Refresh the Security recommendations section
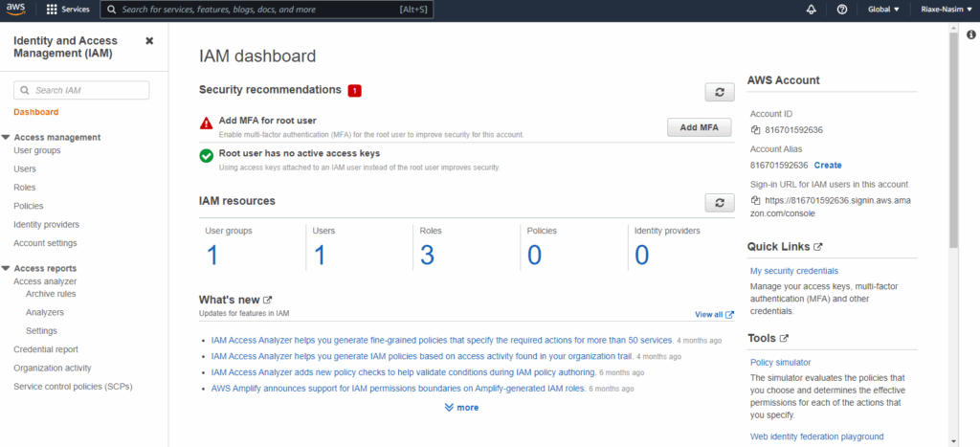 point(719,92)
